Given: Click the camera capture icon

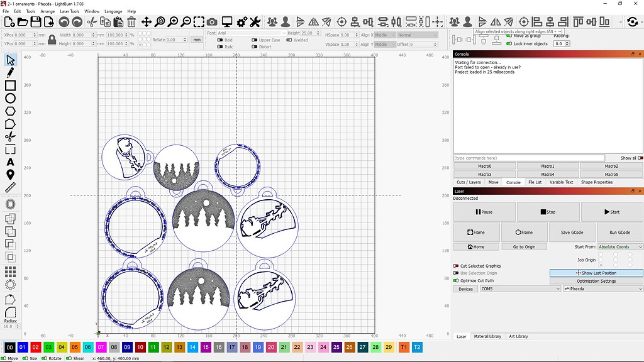Looking at the screenshot, I should pyautogui.click(x=213, y=22).
